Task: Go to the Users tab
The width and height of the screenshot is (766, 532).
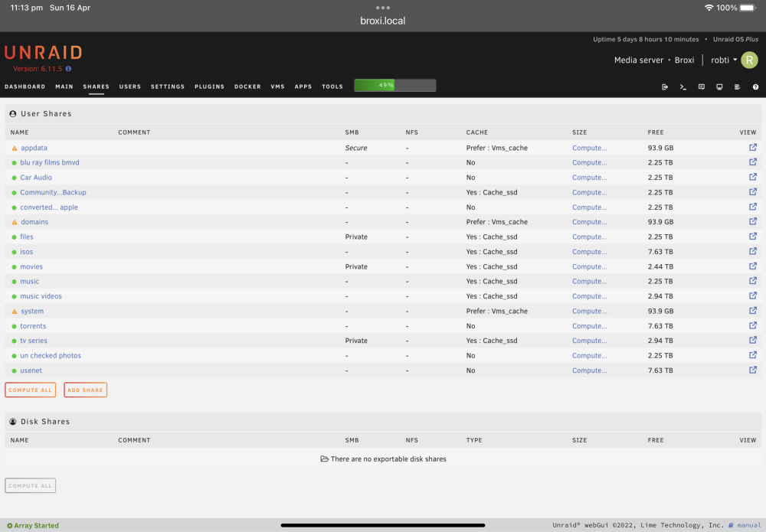Action: coord(130,86)
